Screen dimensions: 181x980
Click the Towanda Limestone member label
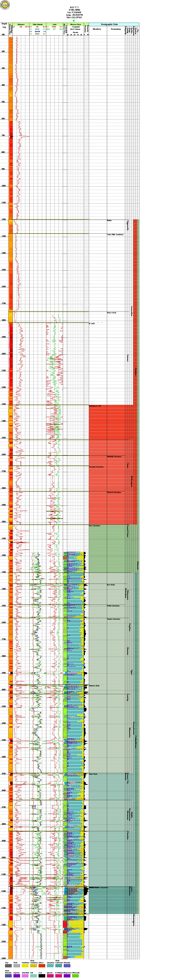coord(96,467)
